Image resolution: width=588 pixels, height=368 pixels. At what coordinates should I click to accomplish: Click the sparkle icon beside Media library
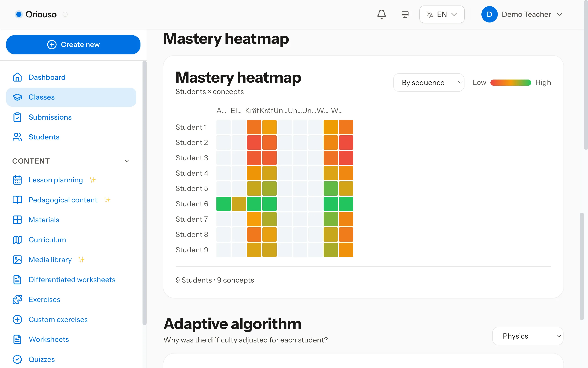tap(81, 260)
